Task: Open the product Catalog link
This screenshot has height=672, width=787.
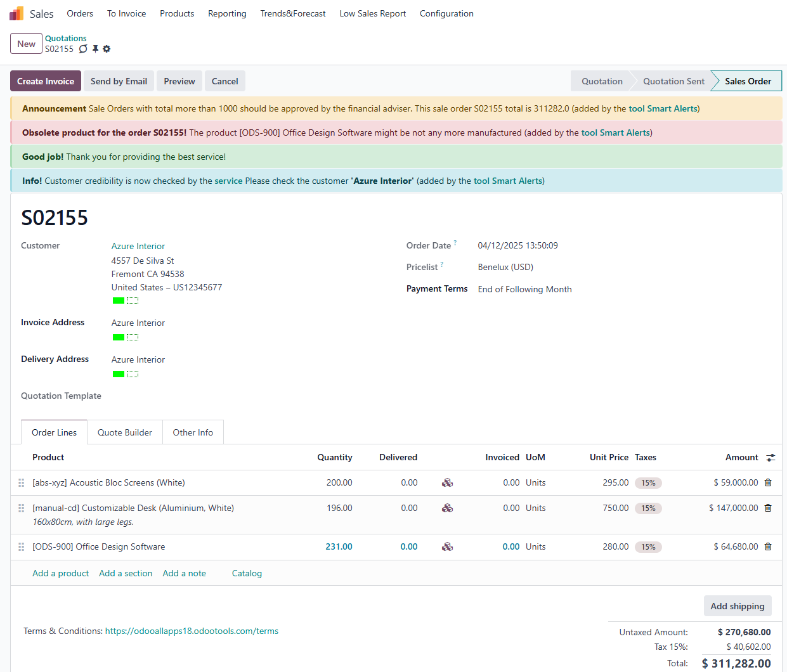Action: 247,573
